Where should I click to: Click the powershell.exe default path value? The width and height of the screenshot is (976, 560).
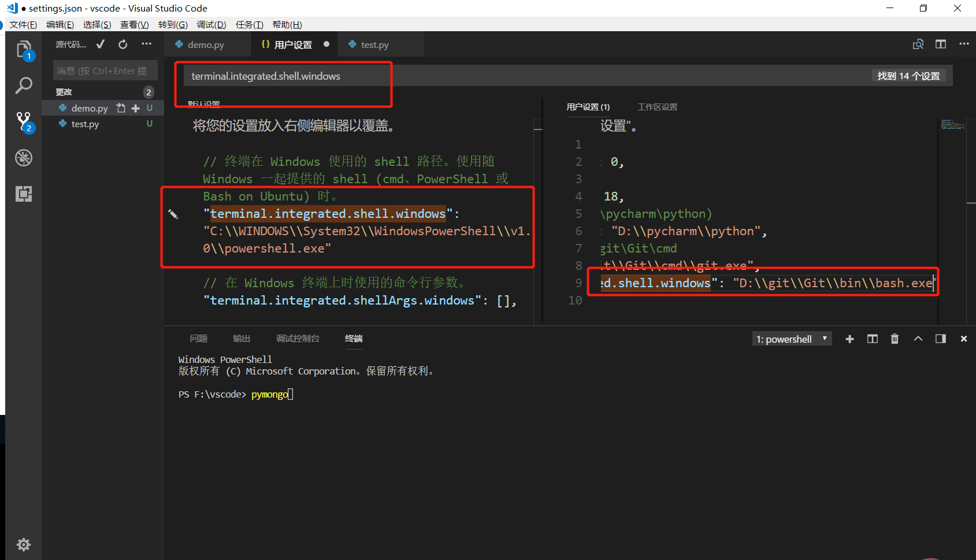[366, 240]
